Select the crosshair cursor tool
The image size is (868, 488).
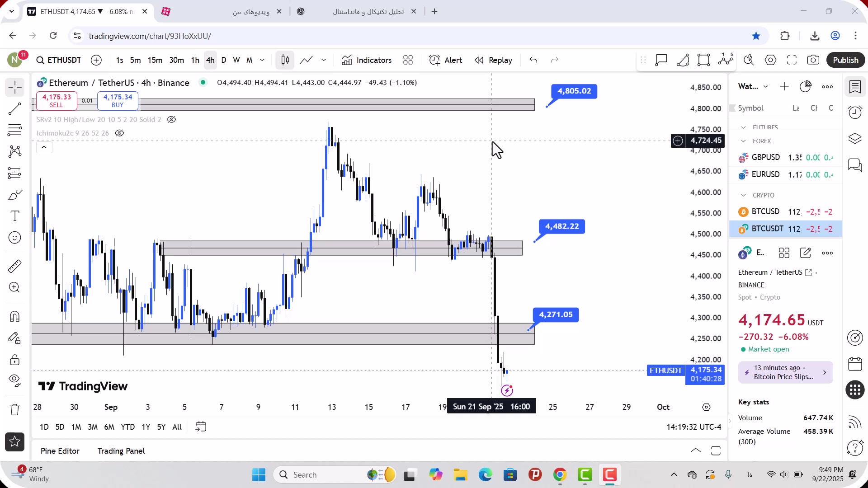(15, 87)
